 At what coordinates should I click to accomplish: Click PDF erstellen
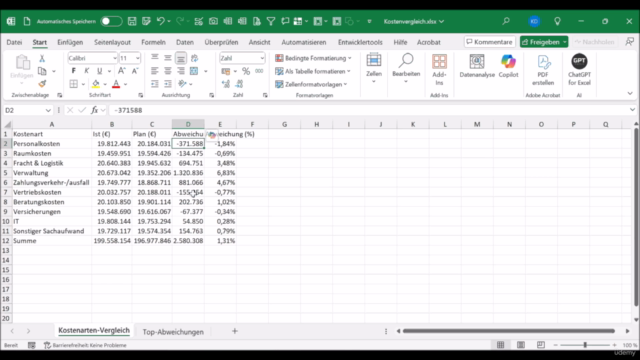[x=543, y=70]
